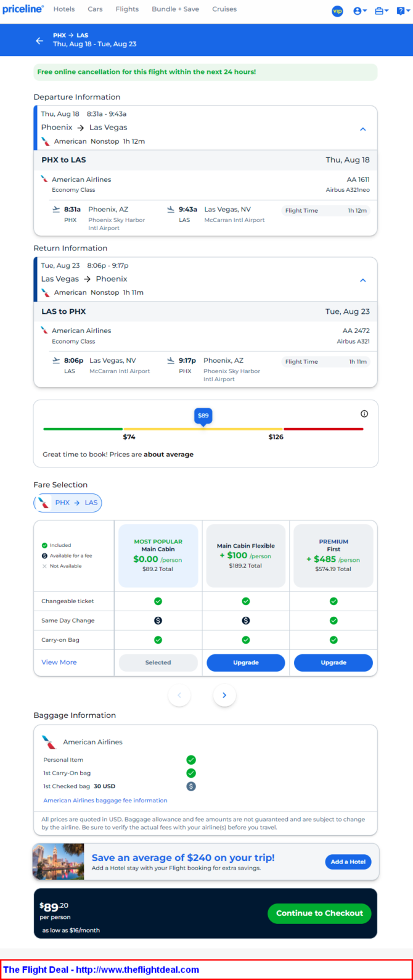Image resolution: width=413 pixels, height=980 pixels.
Task: Go back using the header arrow
Action: [x=39, y=41]
